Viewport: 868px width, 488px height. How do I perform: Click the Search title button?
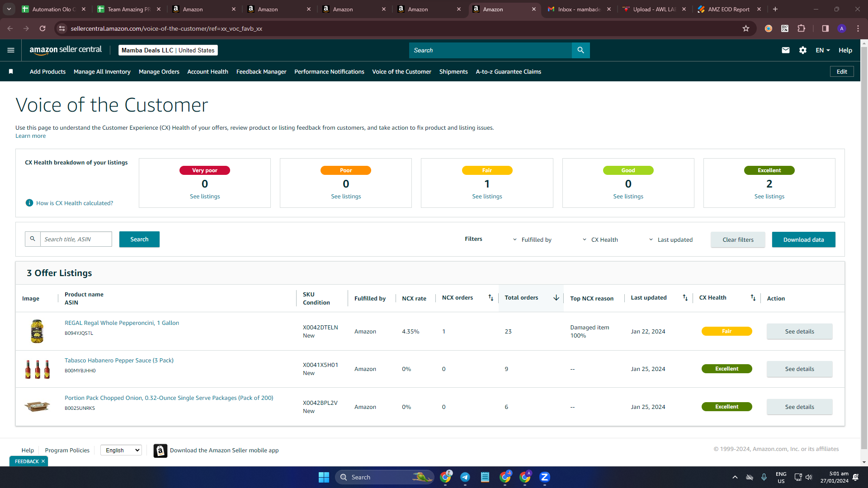pos(139,239)
